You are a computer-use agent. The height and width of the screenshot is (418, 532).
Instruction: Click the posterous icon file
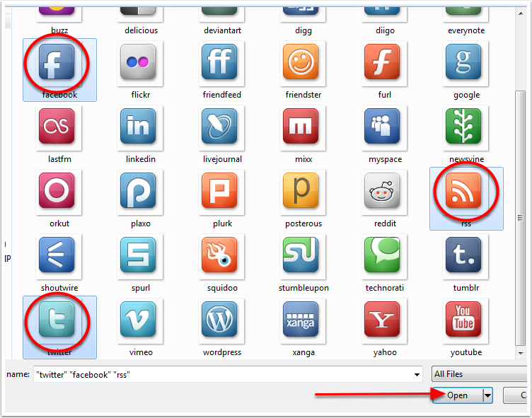[301, 191]
